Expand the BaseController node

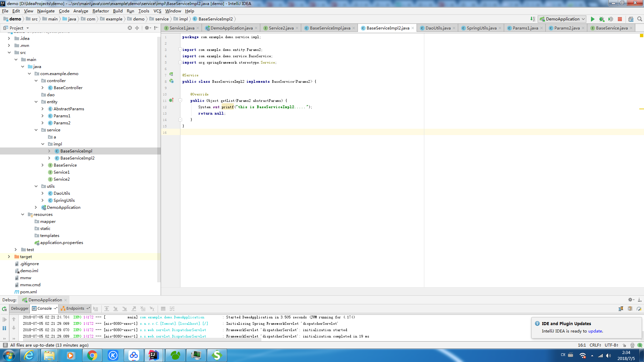click(x=43, y=87)
